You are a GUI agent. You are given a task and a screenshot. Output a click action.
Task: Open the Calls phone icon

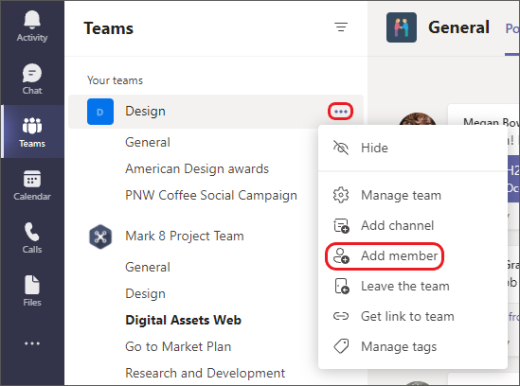click(32, 232)
